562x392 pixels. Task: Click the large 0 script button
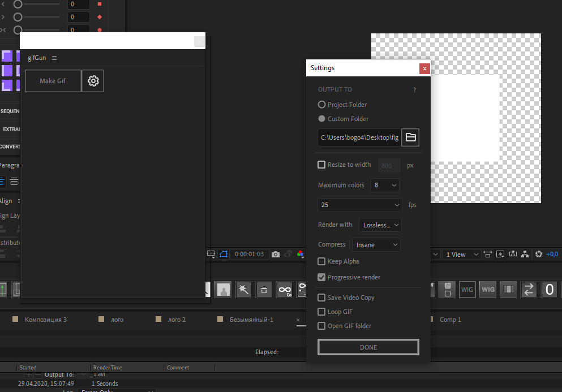pyautogui.click(x=550, y=290)
